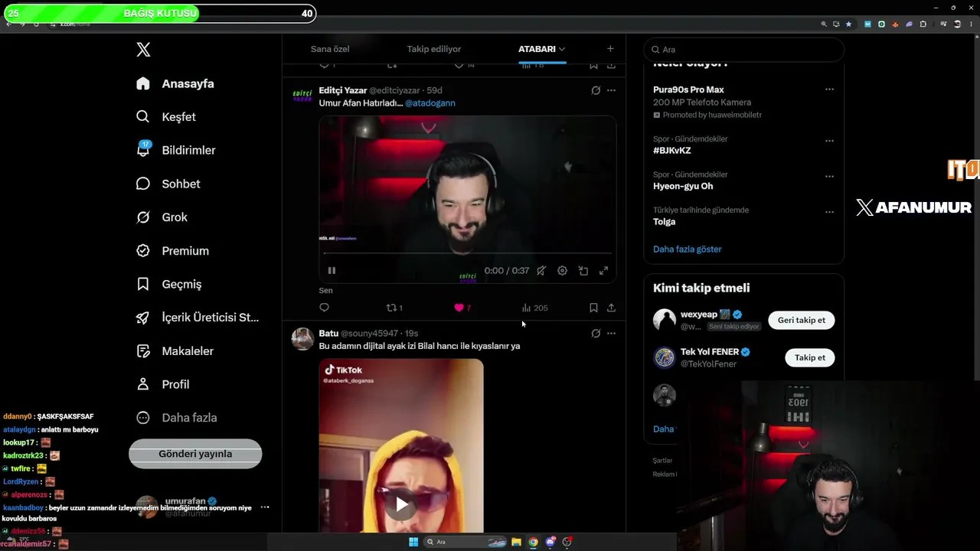Open options for Pura90s Pro Max trend
The width and height of the screenshot is (980, 551).
pyautogui.click(x=829, y=90)
